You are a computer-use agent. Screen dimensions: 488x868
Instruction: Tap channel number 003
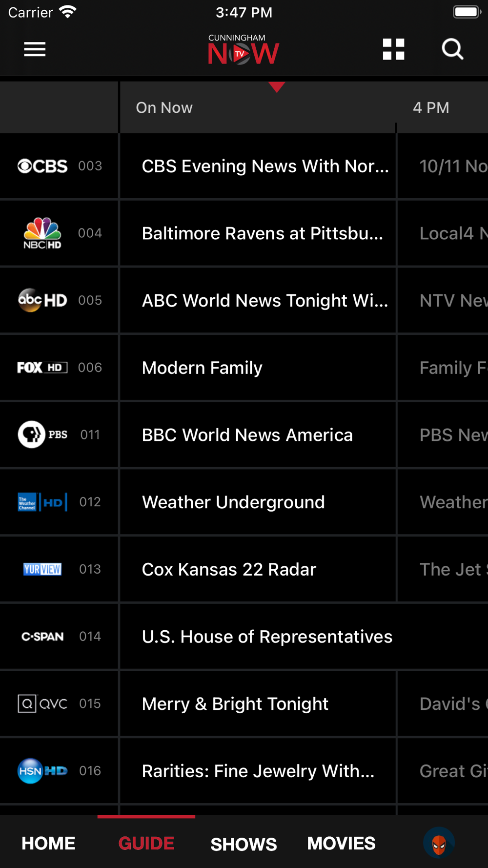click(90, 166)
